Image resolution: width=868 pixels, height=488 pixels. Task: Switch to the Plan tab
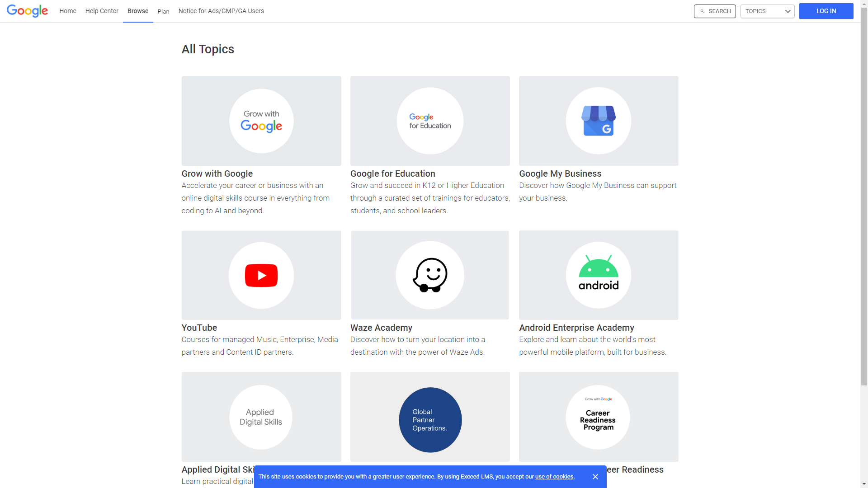pos(163,11)
